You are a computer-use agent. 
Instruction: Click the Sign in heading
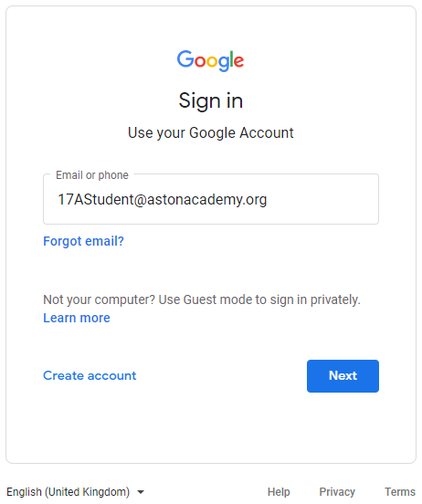(211, 101)
